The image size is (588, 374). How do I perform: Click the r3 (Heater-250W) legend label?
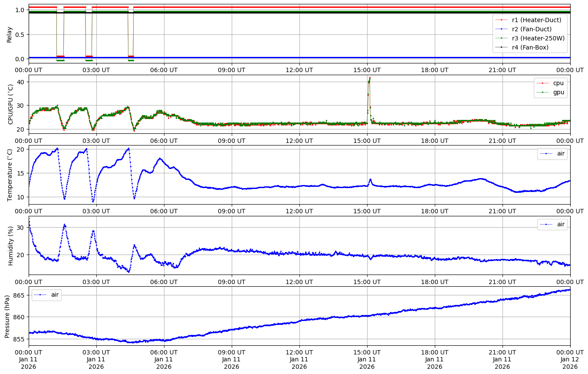pos(538,38)
